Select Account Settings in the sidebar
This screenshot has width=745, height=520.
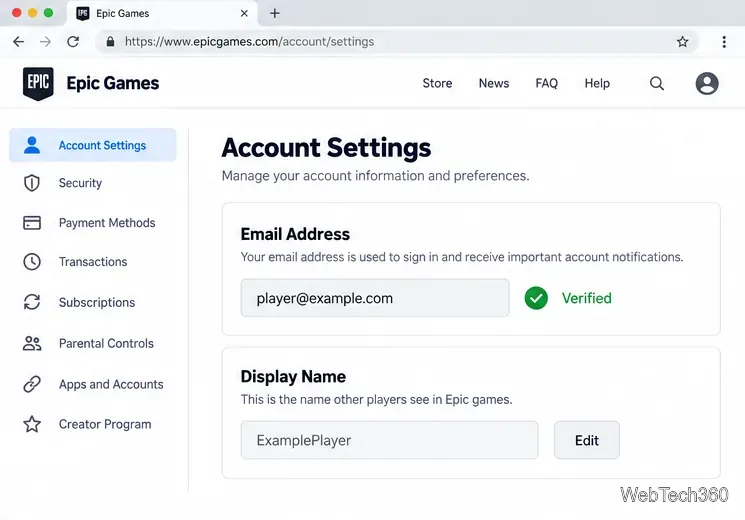[x=93, y=145]
